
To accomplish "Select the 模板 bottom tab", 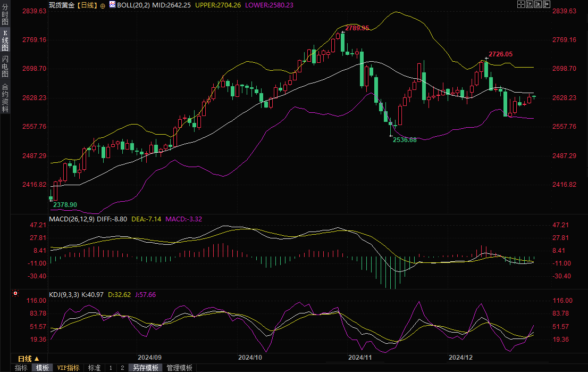I will click(42, 368).
